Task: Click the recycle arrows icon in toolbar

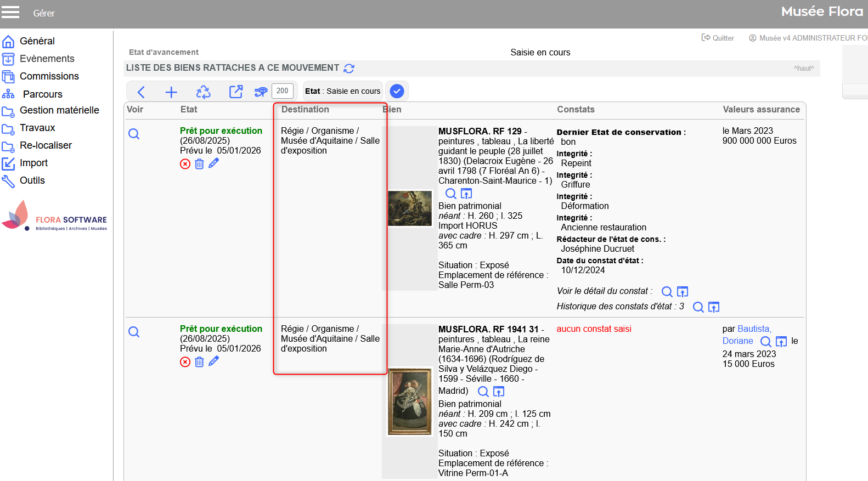Action: [203, 92]
